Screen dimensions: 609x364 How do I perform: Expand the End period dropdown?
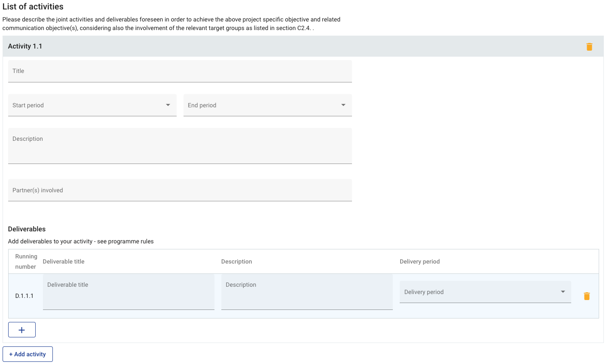267,105
